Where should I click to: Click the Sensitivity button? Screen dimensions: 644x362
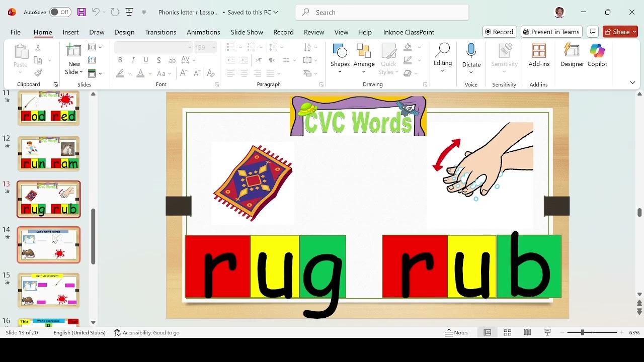point(505,59)
